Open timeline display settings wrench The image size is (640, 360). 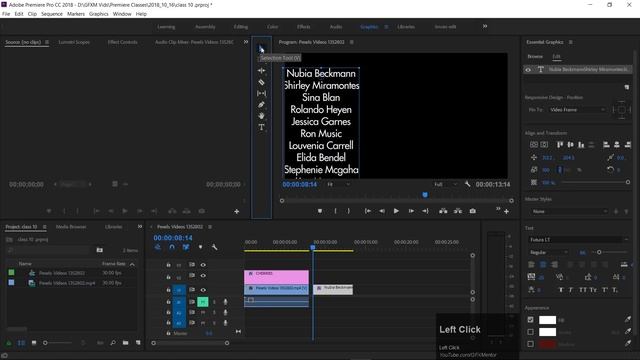tap(214, 247)
